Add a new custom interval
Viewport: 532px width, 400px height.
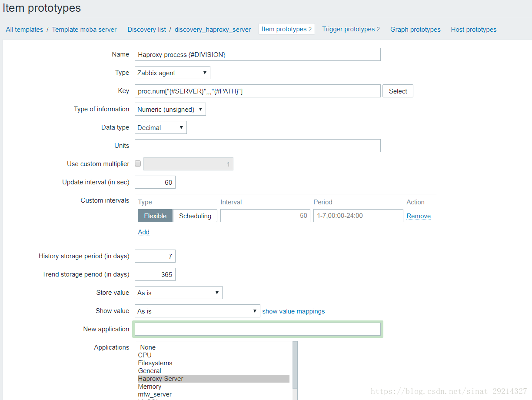click(143, 232)
